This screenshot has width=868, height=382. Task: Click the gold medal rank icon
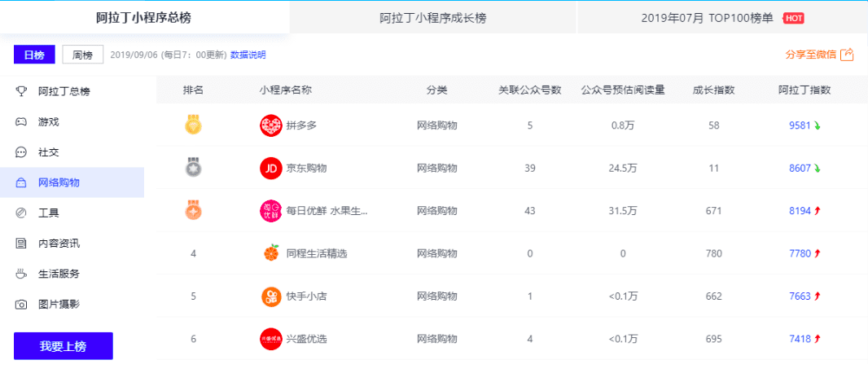tap(193, 125)
